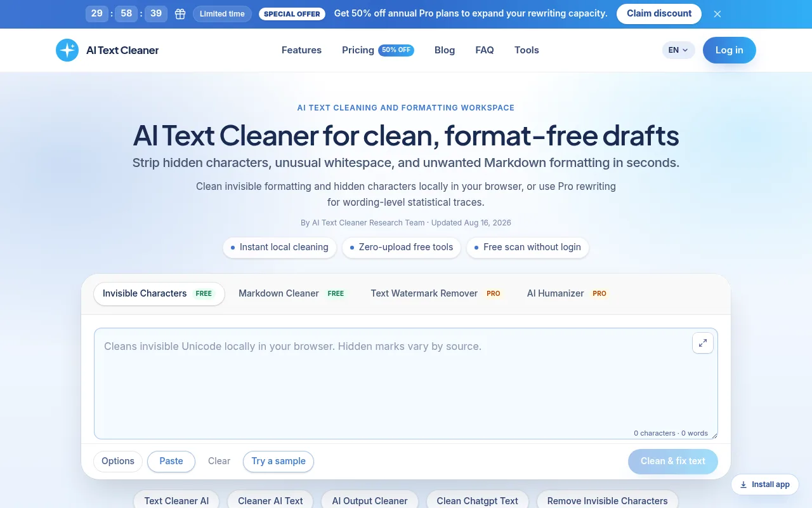Claim the 50% discount offer
This screenshot has height=508, width=812.
[659, 14]
